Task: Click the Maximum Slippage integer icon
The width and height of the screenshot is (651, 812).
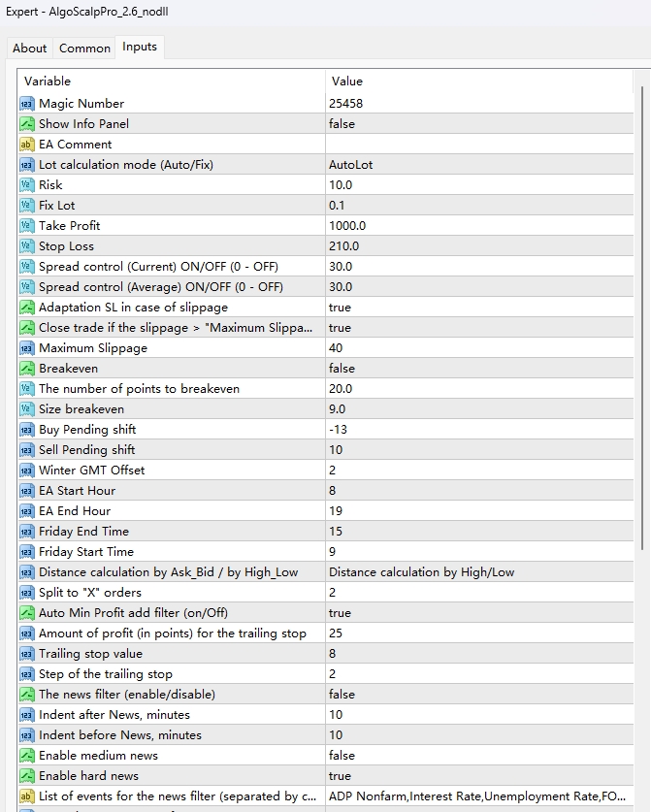Action: (x=27, y=348)
